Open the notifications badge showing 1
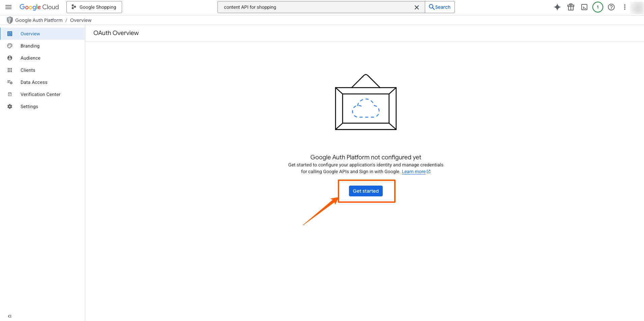644x321 pixels. point(598,7)
